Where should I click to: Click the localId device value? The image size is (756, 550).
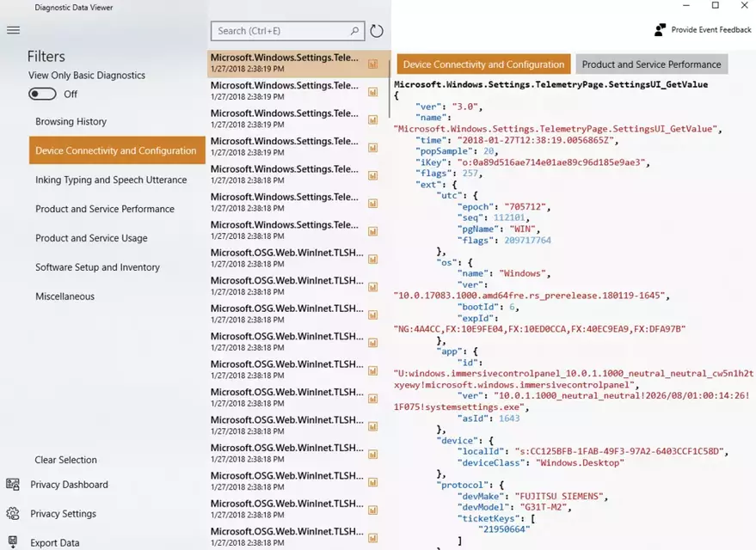click(619, 451)
